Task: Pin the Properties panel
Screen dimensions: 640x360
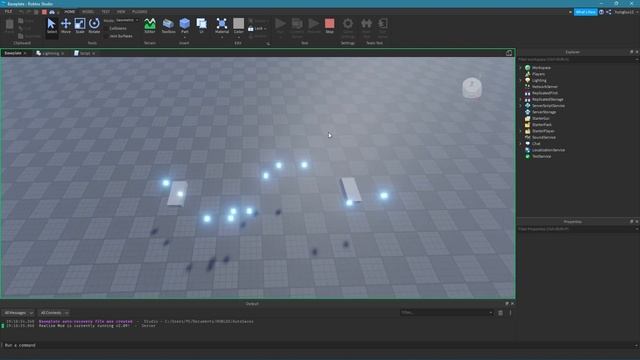Action: point(631,222)
